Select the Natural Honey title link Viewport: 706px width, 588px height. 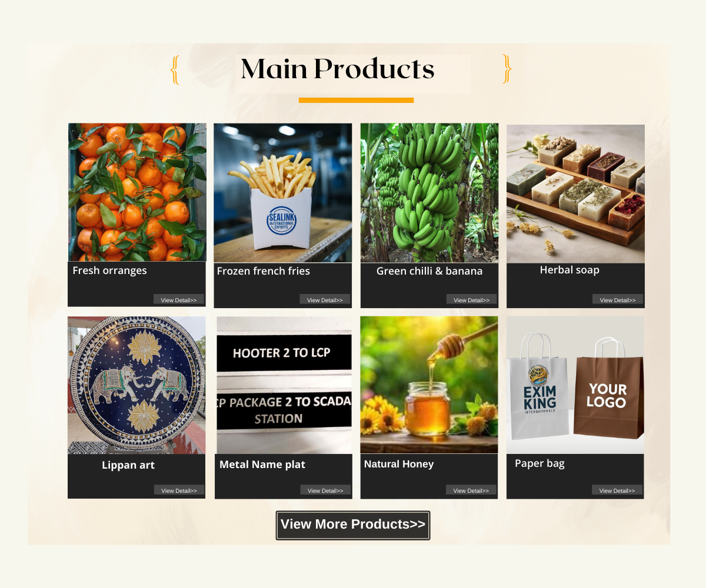[399, 464]
